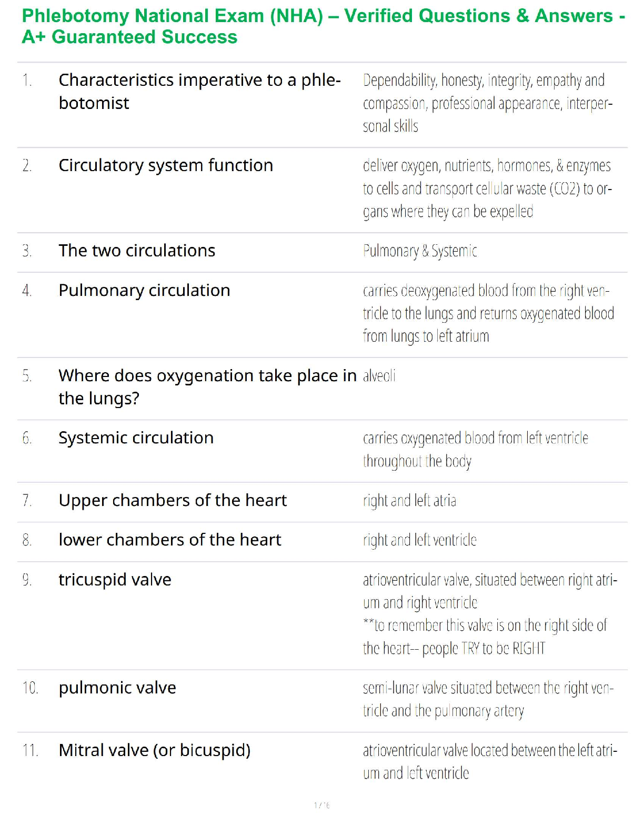Click the row number 10 label
644x834 pixels.
tap(30, 688)
